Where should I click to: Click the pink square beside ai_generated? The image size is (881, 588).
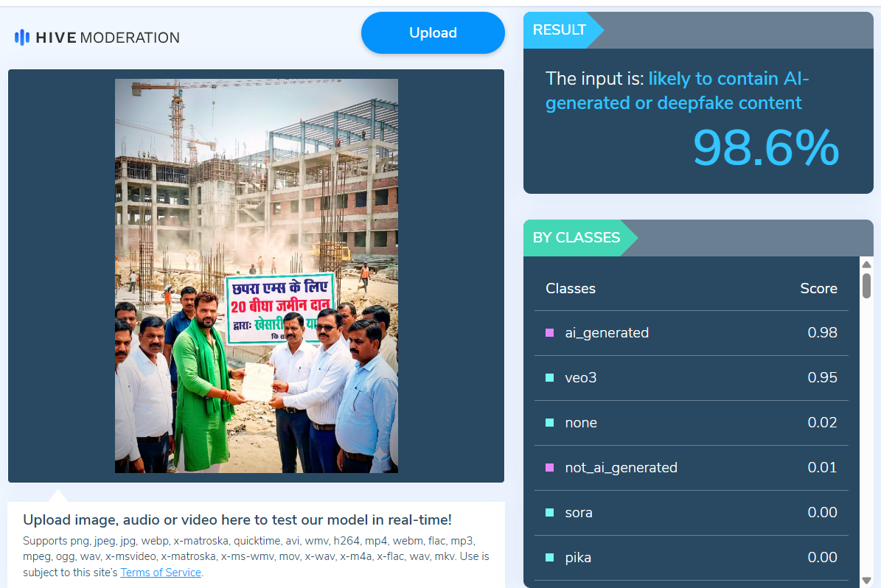click(549, 333)
